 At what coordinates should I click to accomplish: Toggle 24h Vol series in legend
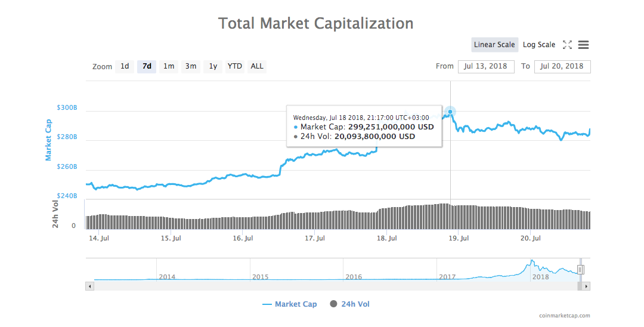coord(349,304)
